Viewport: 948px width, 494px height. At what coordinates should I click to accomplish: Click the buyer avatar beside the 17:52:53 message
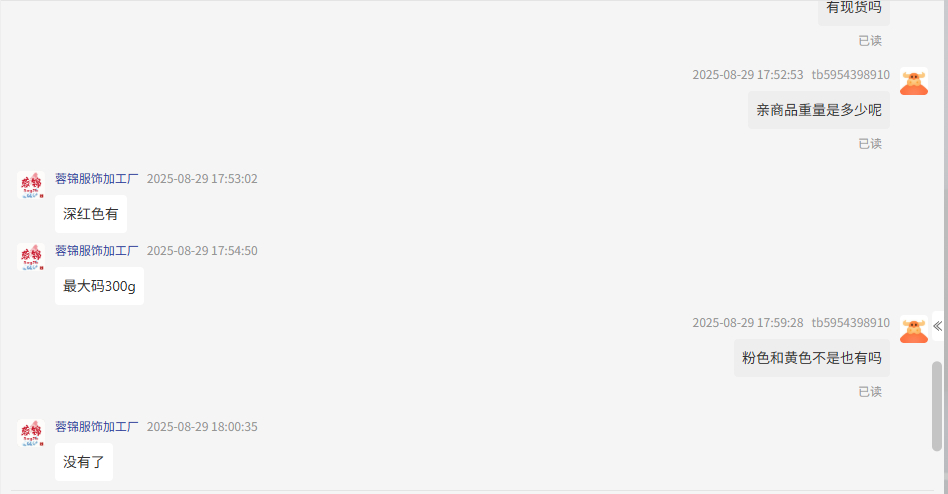(x=914, y=82)
